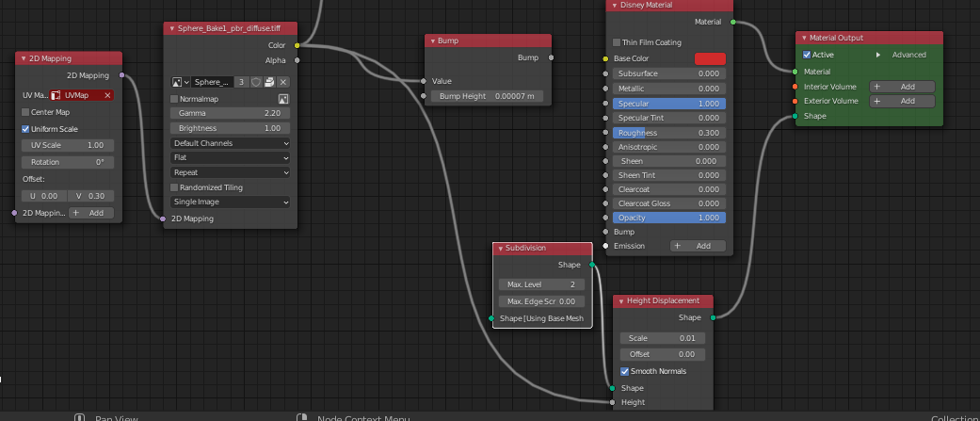Click the Roughness slider
The image size is (980, 421).
668,133
